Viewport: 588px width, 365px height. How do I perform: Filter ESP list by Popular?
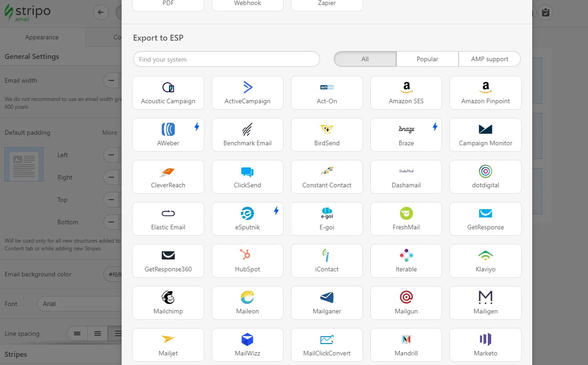(x=428, y=59)
